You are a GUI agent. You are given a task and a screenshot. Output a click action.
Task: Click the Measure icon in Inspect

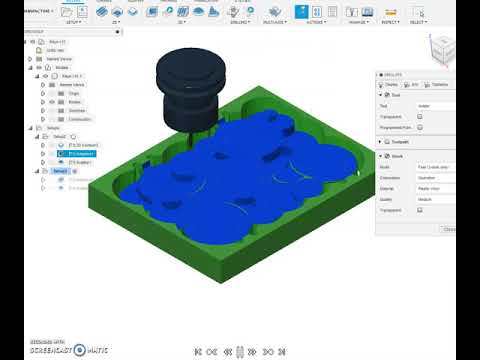click(x=390, y=12)
